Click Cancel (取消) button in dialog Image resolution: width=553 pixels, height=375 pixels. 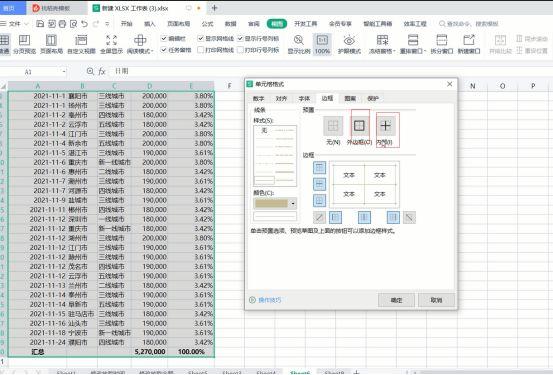[436, 300]
